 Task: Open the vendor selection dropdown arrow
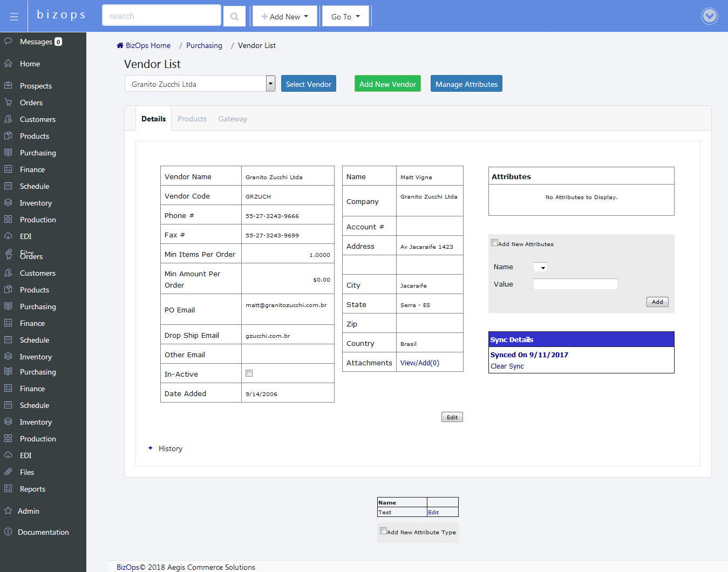click(x=270, y=84)
